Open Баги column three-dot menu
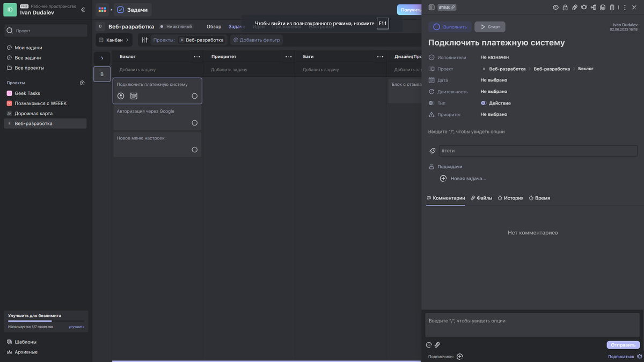 [380, 56]
